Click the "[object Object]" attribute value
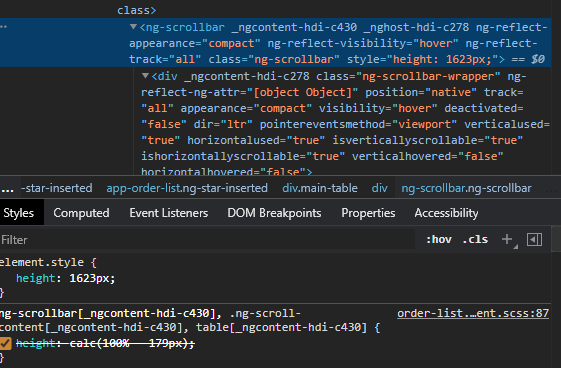 coord(302,92)
